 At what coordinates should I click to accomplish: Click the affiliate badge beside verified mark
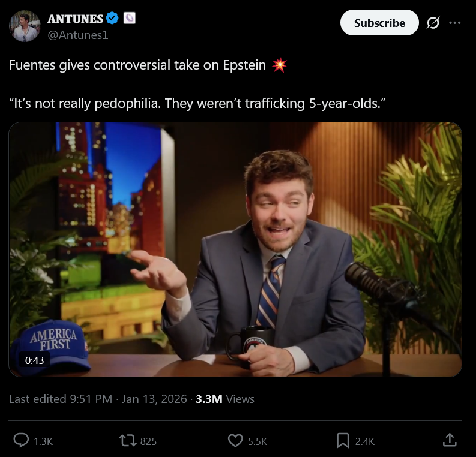tap(129, 18)
